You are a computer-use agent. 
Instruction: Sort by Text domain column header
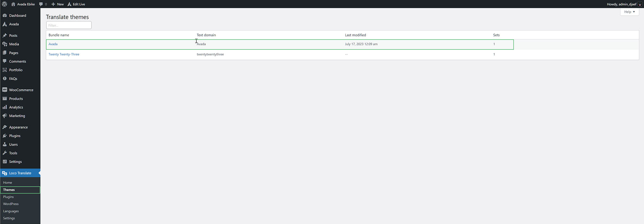click(x=206, y=35)
